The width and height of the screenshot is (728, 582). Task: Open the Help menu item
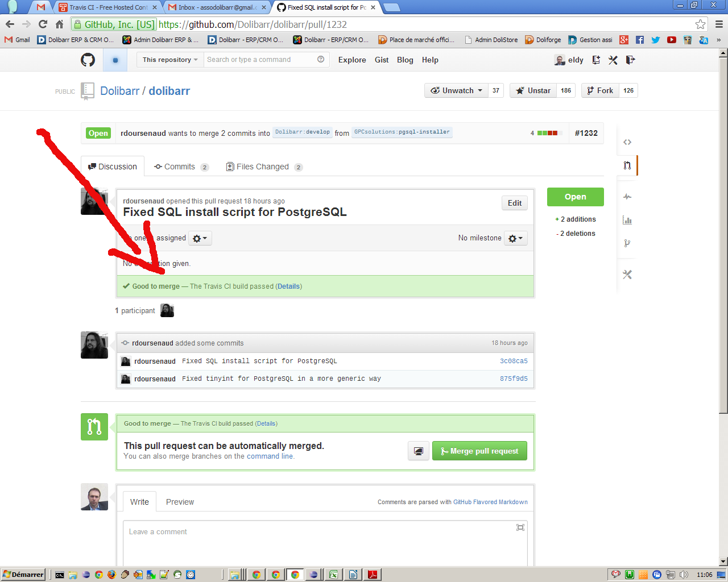(430, 60)
